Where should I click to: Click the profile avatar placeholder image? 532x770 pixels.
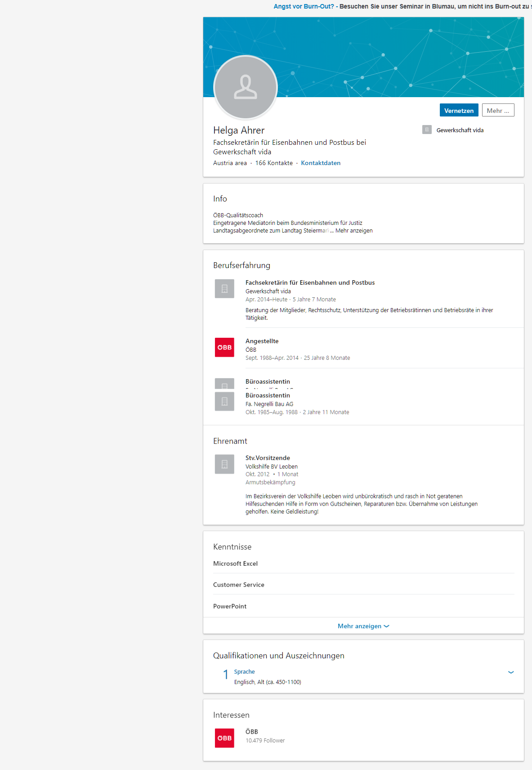[246, 87]
